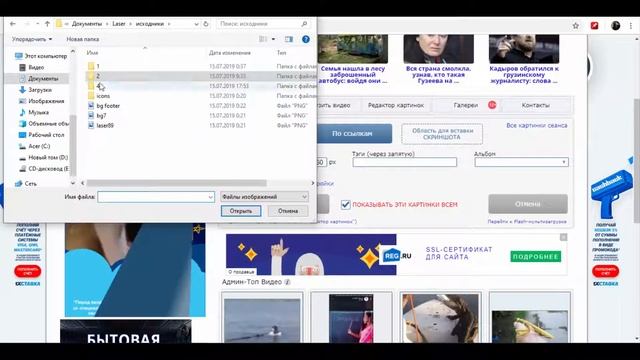Click the Новая папка button

click(83, 39)
